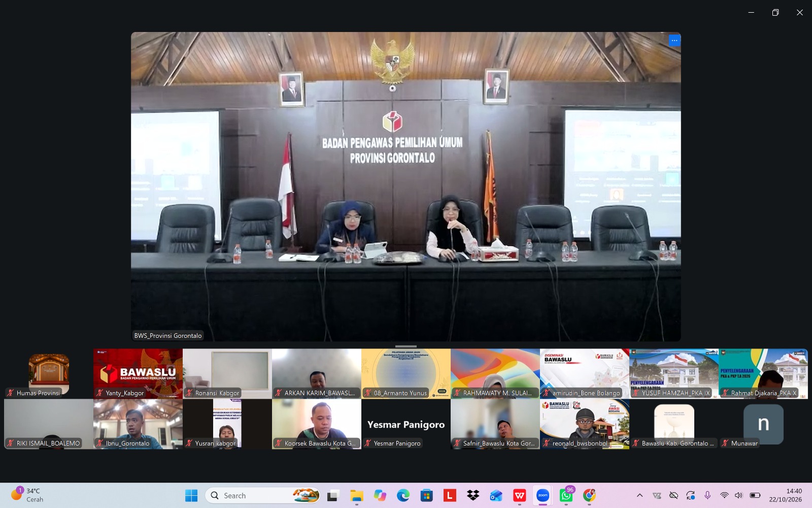Launch Copilot from the taskbar
Screen dimensions: 812x508
380,495
